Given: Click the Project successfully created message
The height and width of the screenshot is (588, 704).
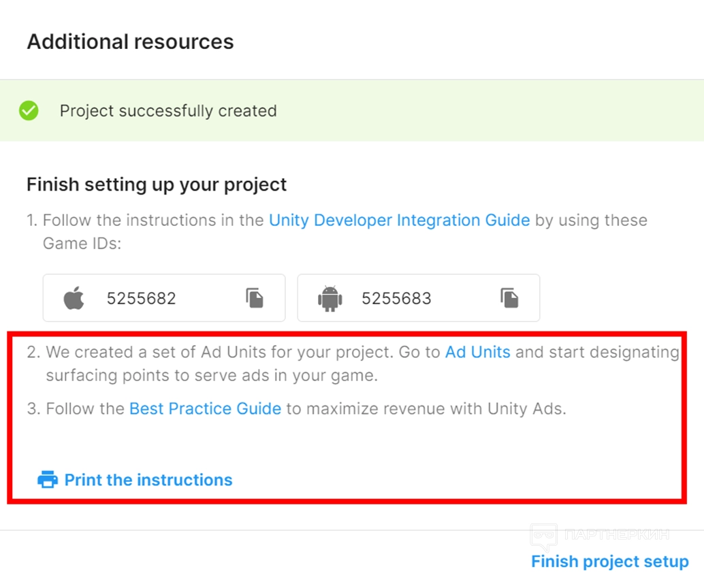Looking at the screenshot, I should click(168, 111).
